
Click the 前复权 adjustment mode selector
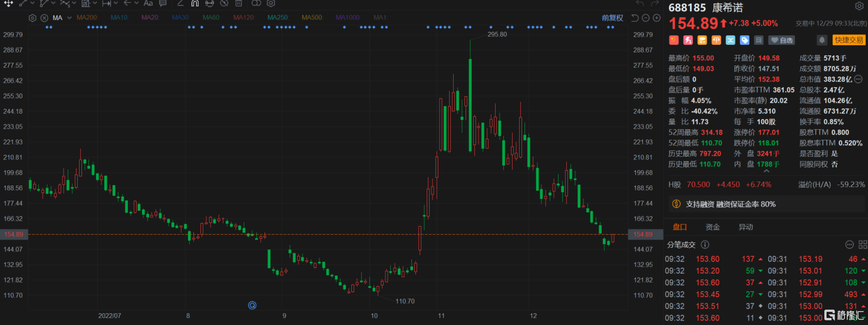tap(612, 18)
